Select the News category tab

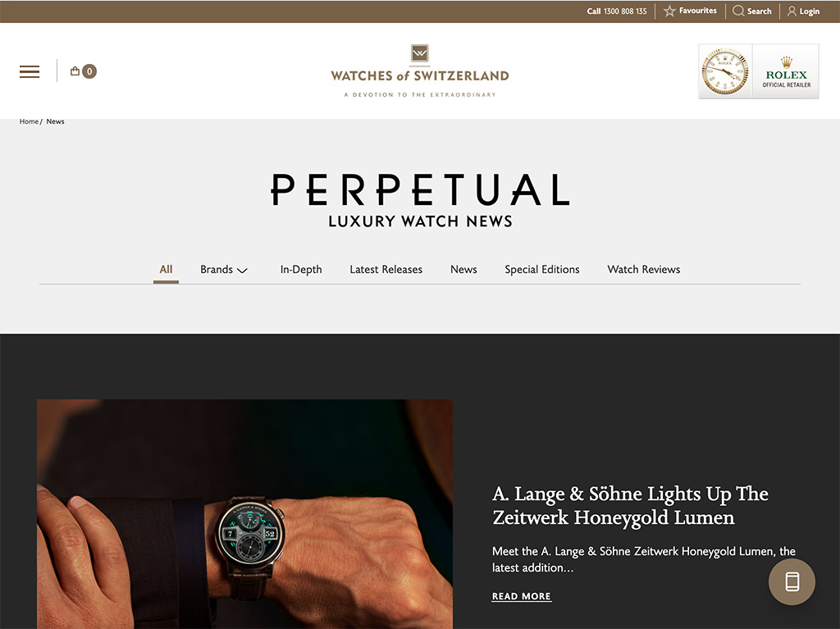pyautogui.click(x=463, y=270)
